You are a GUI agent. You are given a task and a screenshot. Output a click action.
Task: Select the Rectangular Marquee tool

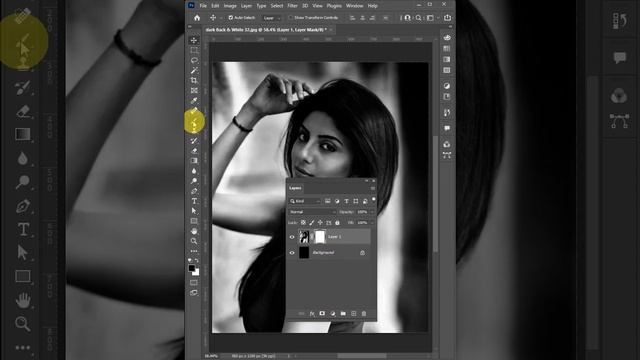click(194, 50)
